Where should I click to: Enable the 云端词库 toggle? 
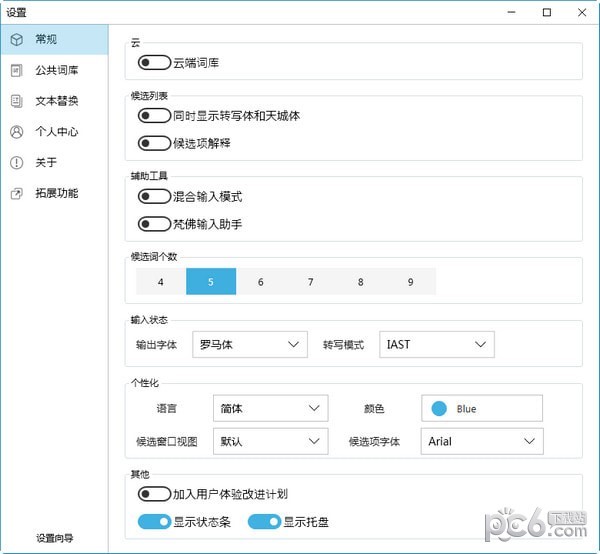click(154, 63)
